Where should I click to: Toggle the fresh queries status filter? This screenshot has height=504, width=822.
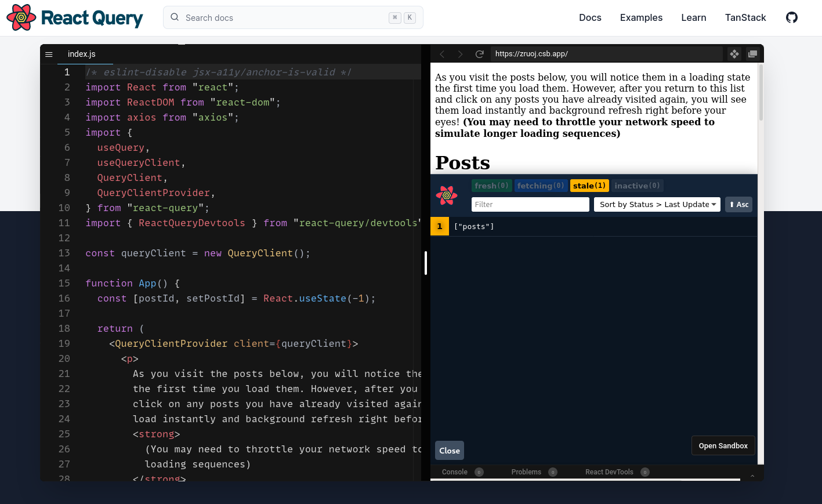[491, 186]
